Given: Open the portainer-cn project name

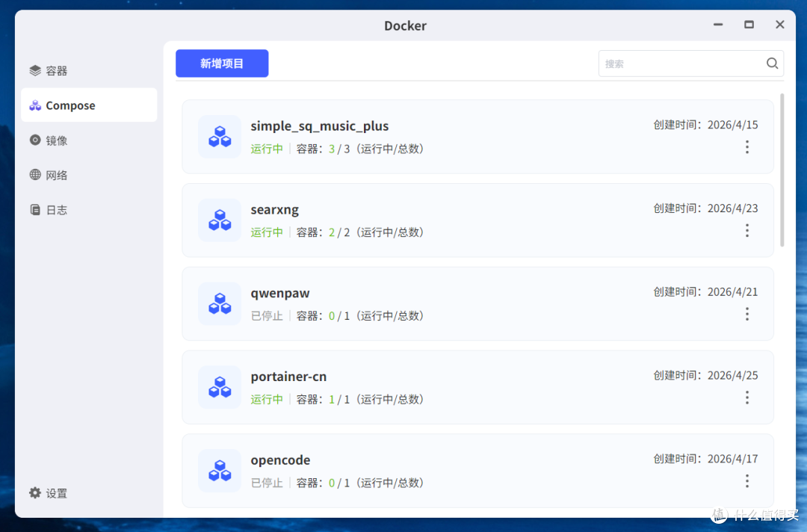Looking at the screenshot, I should 288,377.
